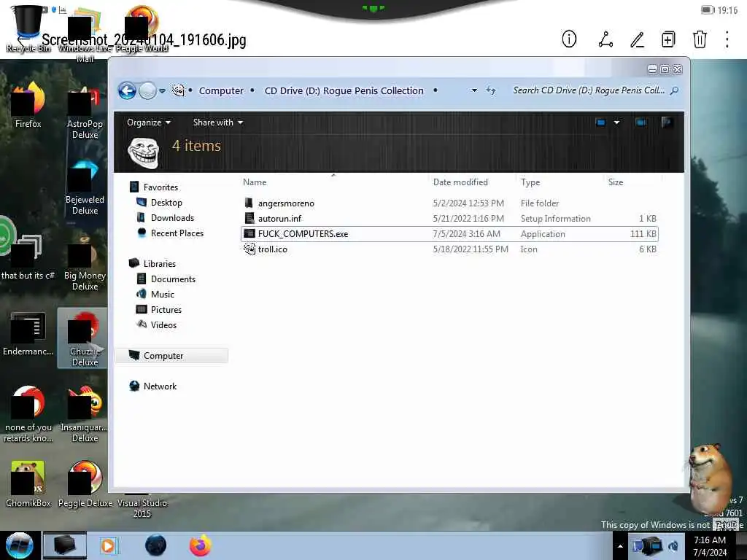Open the Organize menu
This screenshot has height=560, width=747.
(x=148, y=122)
